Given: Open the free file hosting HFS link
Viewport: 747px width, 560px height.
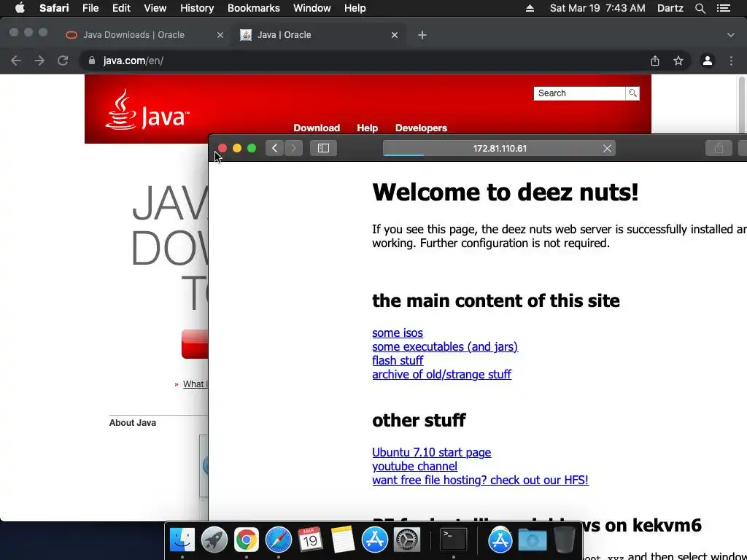Looking at the screenshot, I should 480,480.
